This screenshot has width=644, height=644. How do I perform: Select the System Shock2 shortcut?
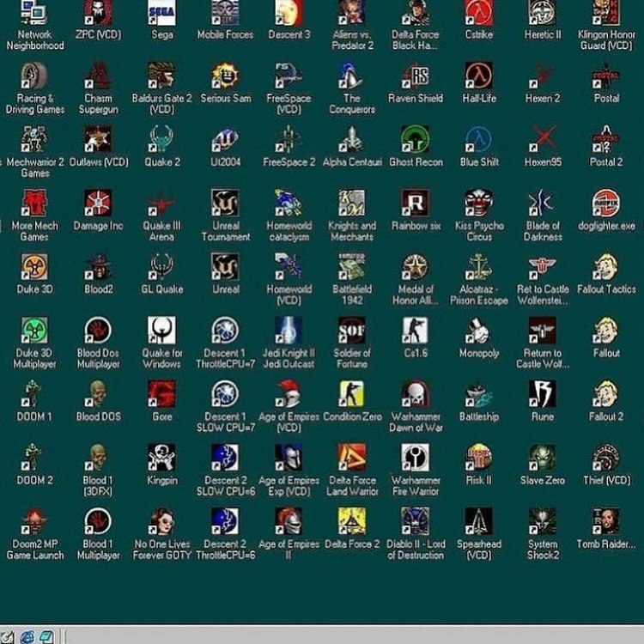(x=542, y=521)
